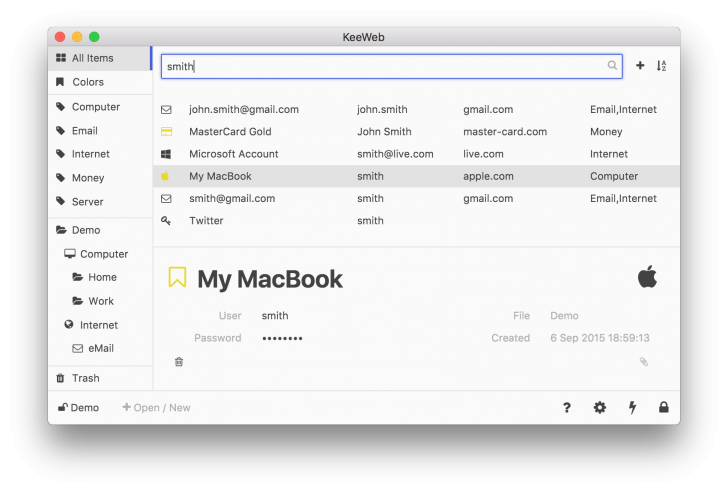Select the My MacBook list row
The image size is (728, 493).
tap(416, 176)
